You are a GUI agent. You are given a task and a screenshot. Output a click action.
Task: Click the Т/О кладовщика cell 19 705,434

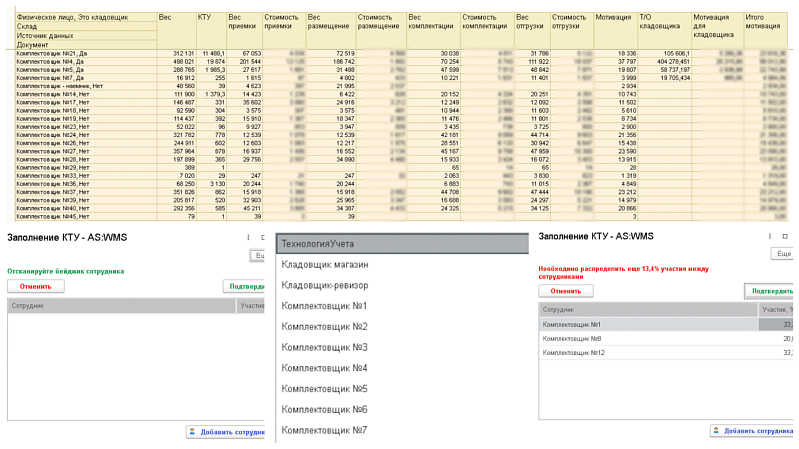pyautogui.click(x=664, y=78)
